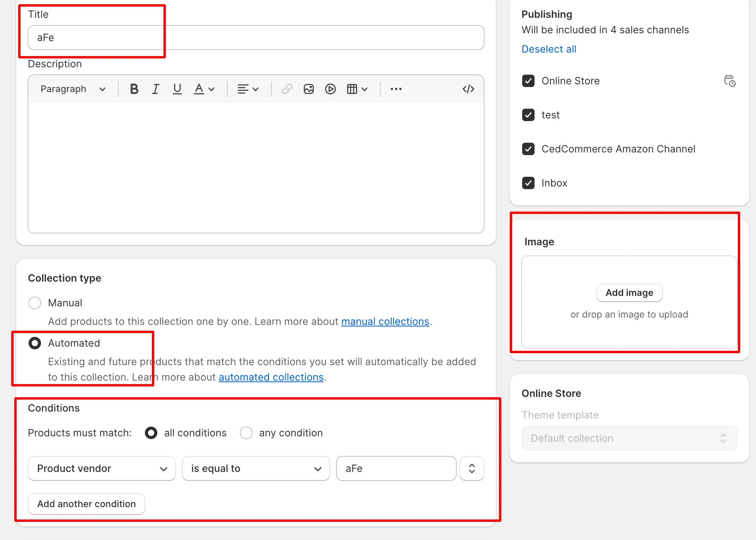Viewport: 756px width, 540px height.
Task: Click the Online Store schedule availability icon
Action: click(x=729, y=81)
